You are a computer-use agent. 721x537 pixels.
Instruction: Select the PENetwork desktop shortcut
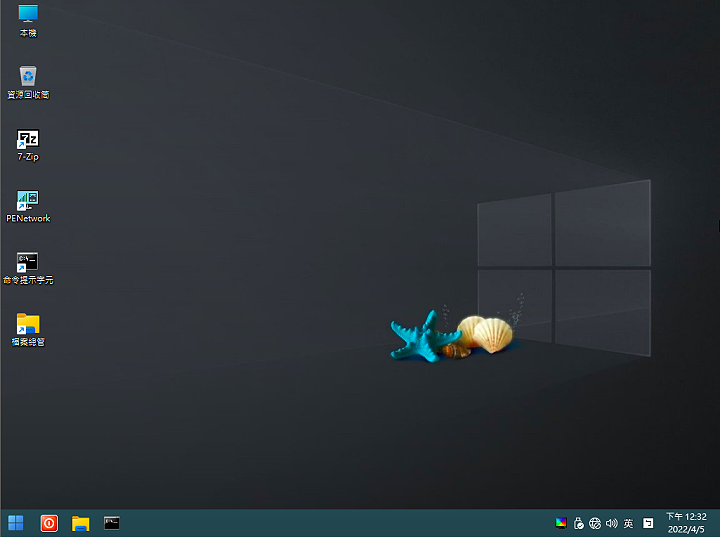point(28,206)
